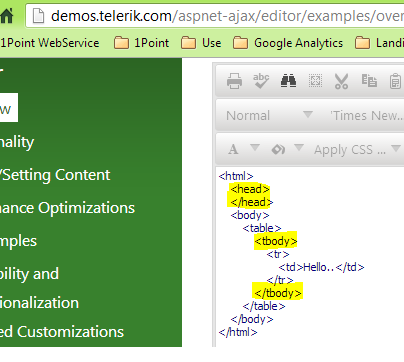Click the highlighted </tbody> tag
The width and height of the screenshot is (404, 362).
pos(277,293)
